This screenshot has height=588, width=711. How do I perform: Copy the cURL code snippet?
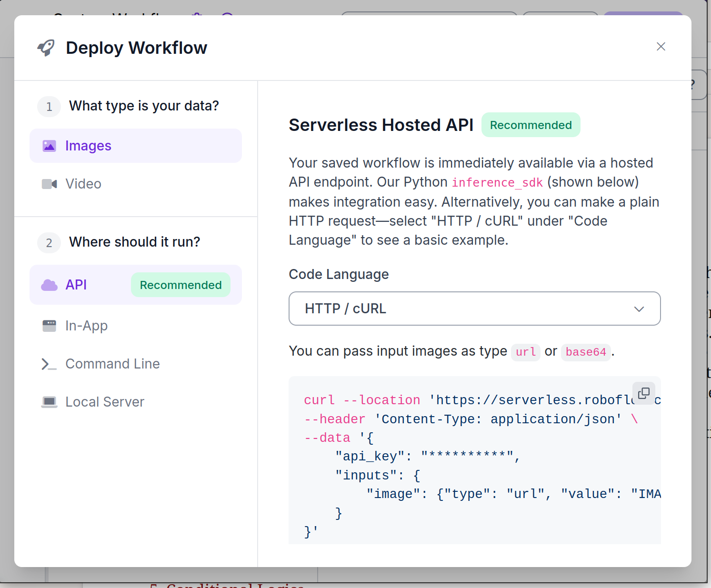644,393
